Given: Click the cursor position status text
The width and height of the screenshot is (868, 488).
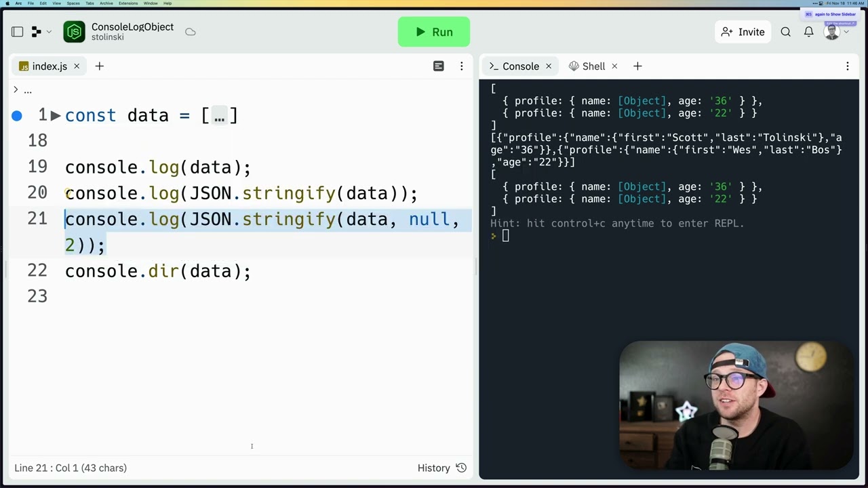Looking at the screenshot, I should (71, 468).
